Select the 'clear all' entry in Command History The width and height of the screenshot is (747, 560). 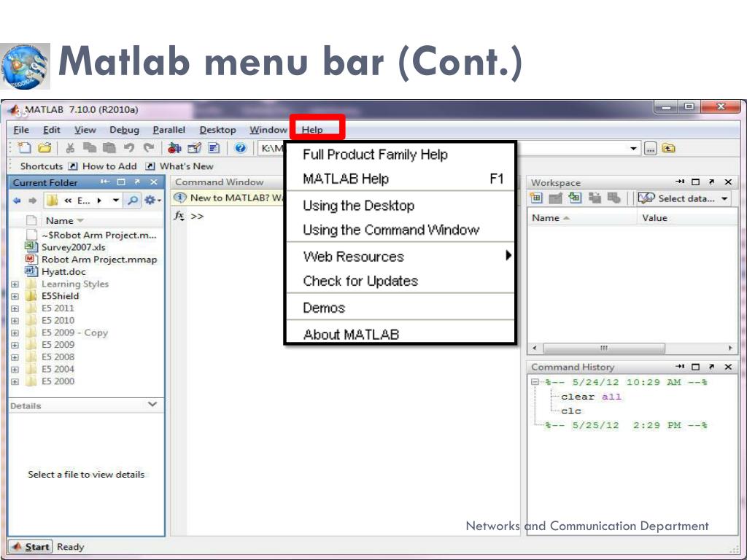591,397
